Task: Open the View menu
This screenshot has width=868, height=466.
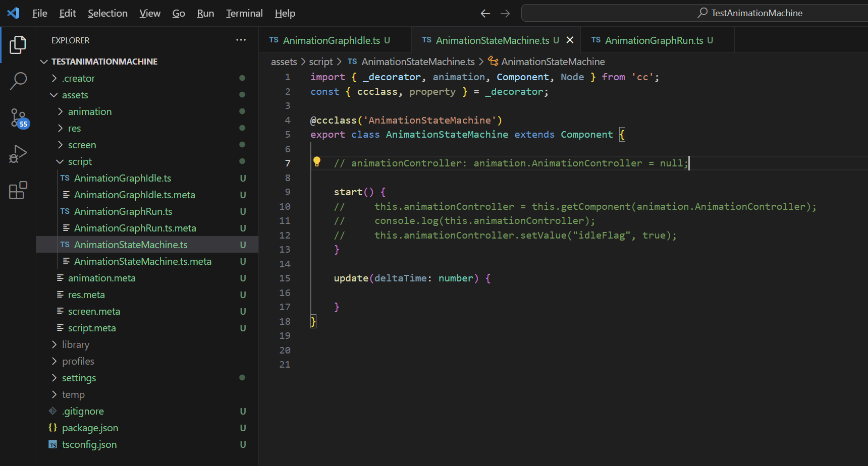Action: (150, 13)
